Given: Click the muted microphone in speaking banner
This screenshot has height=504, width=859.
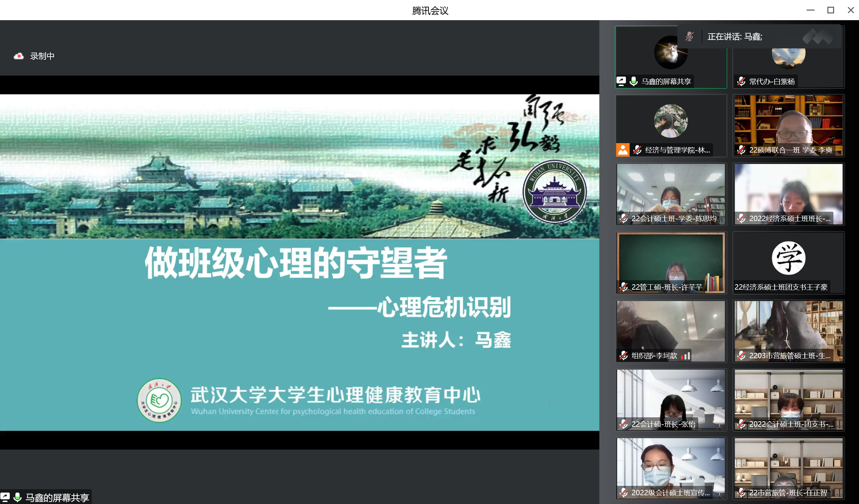Looking at the screenshot, I should 689,36.
